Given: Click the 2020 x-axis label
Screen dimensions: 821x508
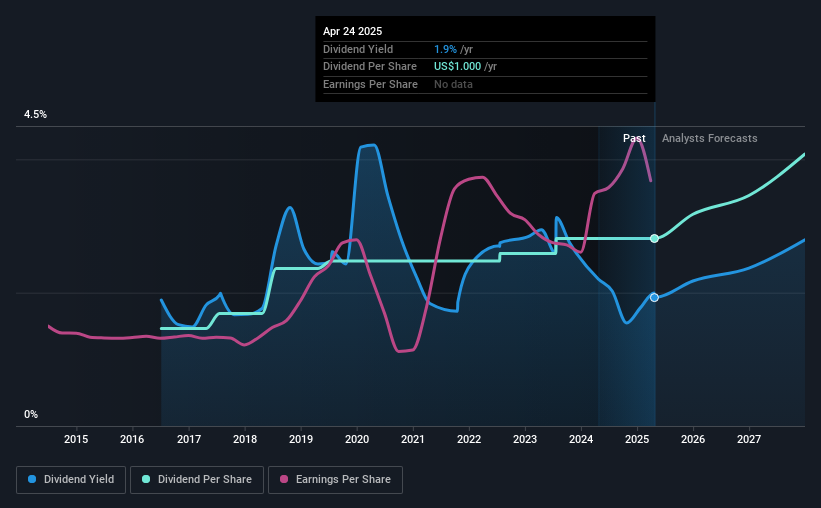Looking at the screenshot, I should [357, 439].
